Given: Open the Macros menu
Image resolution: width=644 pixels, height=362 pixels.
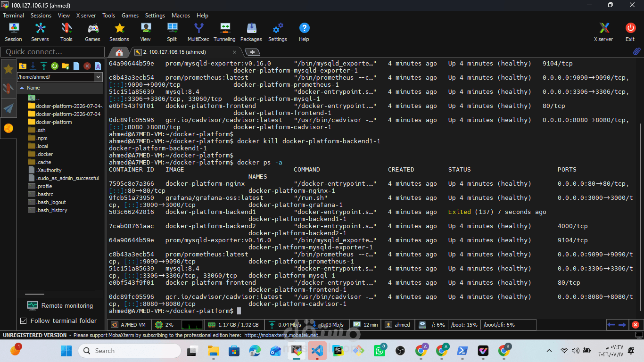Looking at the screenshot, I should (181, 16).
